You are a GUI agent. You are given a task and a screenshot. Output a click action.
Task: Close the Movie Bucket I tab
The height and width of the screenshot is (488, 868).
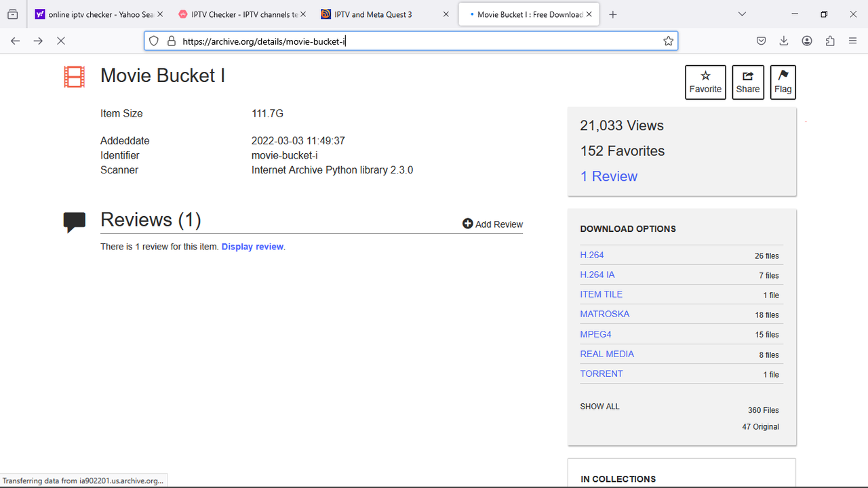click(589, 14)
